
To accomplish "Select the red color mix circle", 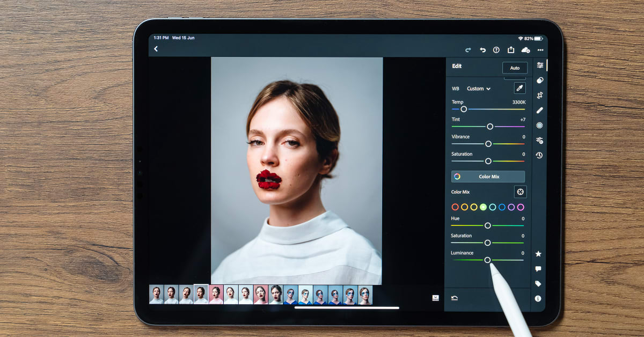I will (455, 207).
